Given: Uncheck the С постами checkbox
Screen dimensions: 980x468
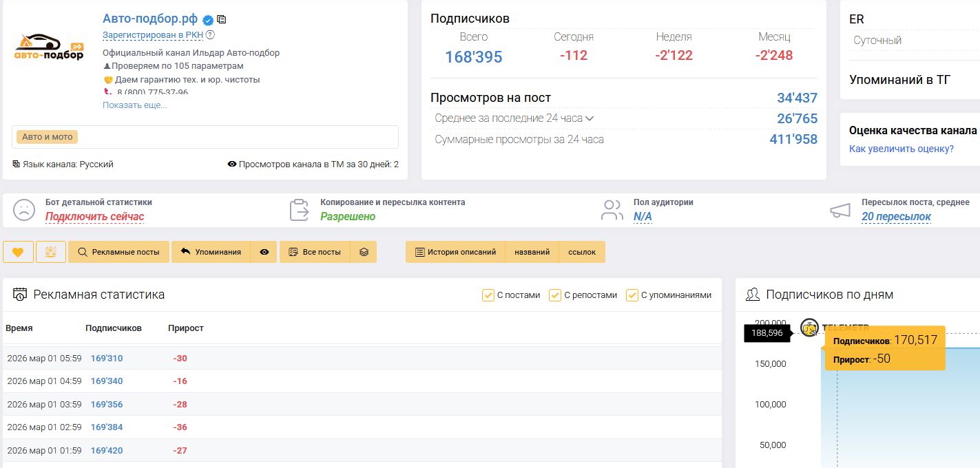Looking at the screenshot, I should click(x=488, y=295).
